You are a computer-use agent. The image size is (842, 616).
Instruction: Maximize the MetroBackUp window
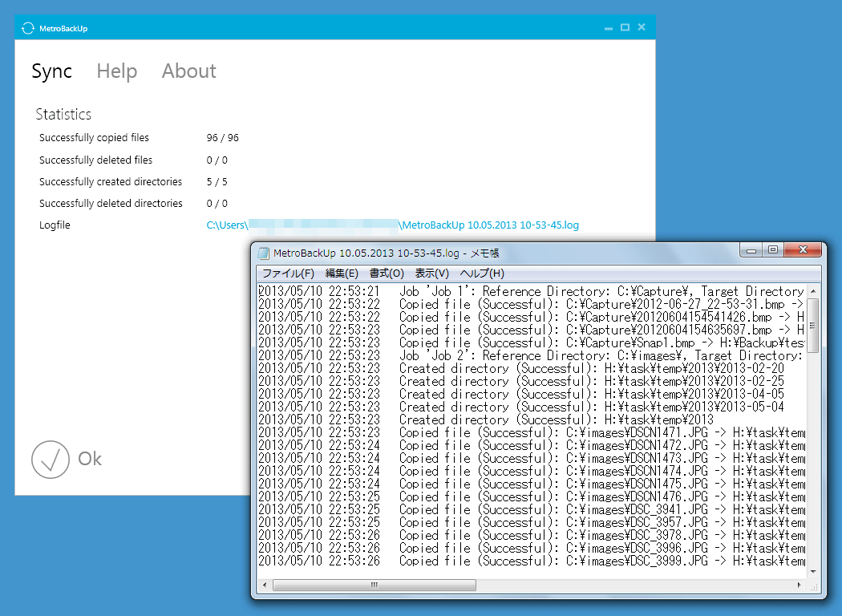click(x=625, y=27)
